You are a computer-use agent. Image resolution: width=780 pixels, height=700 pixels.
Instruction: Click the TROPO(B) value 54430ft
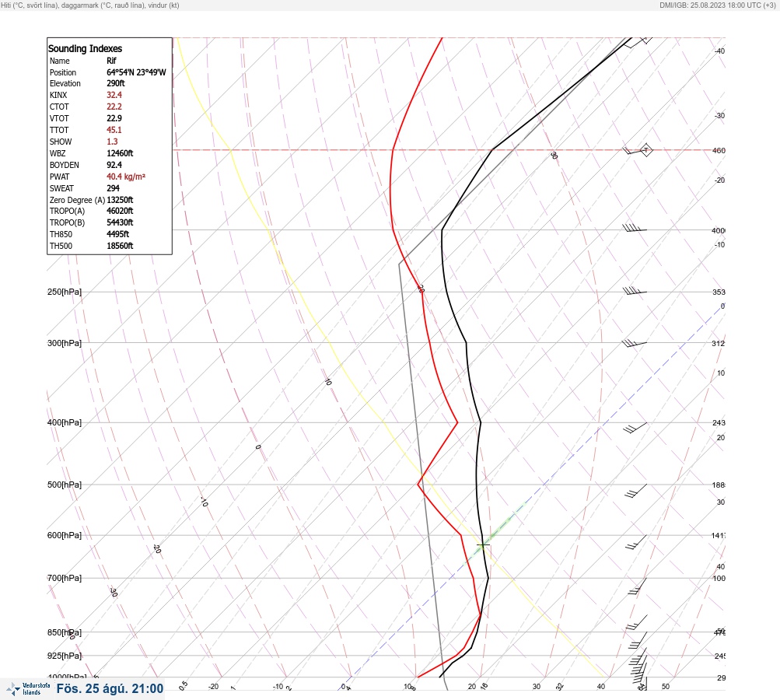click(x=120, y=223)
